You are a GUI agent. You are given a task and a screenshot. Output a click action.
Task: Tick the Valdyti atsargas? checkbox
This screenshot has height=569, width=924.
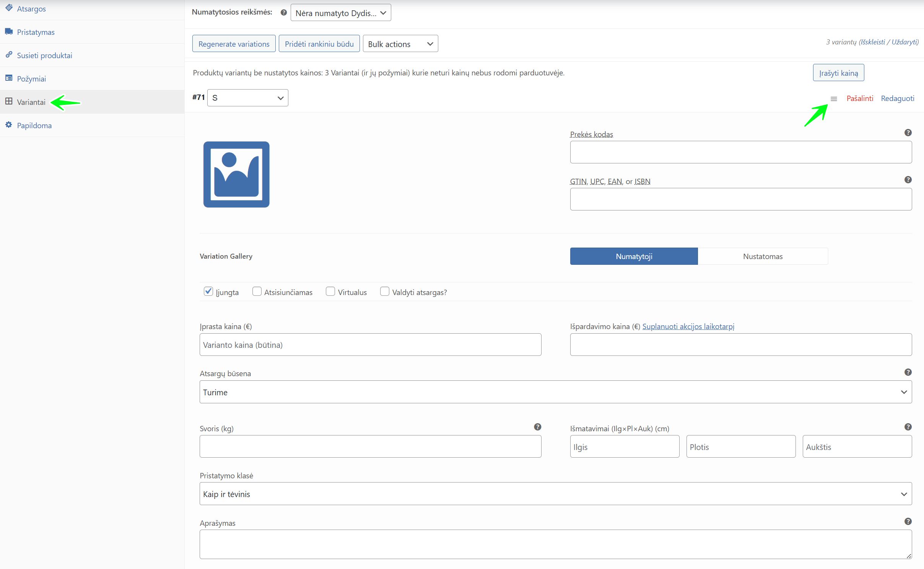point(385,292)
